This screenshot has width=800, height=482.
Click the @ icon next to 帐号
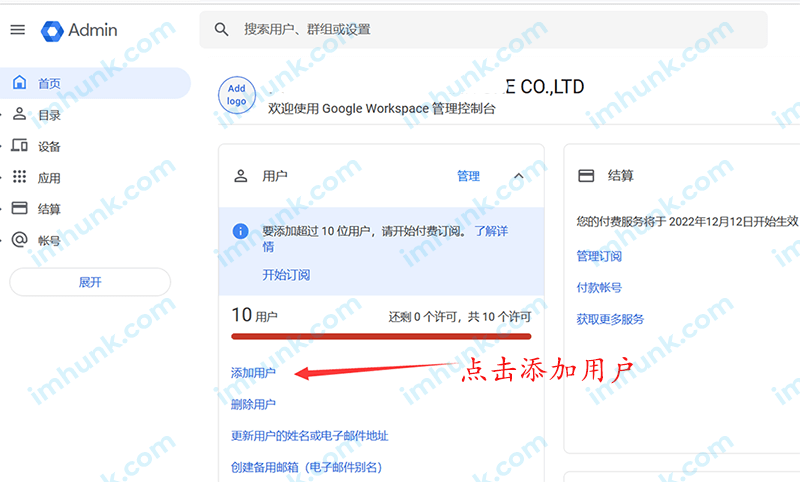point(19,239)
